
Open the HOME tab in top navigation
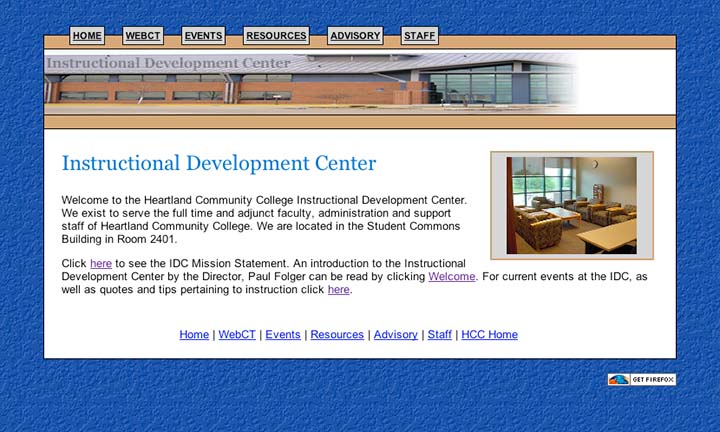coord(88,36)
